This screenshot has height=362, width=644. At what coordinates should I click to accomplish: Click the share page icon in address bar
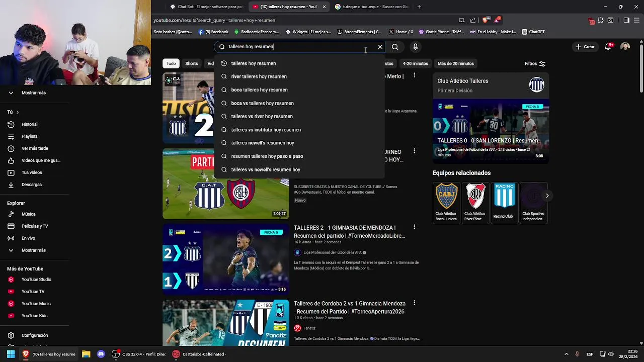pyautogui.click(x=473, y=20)
